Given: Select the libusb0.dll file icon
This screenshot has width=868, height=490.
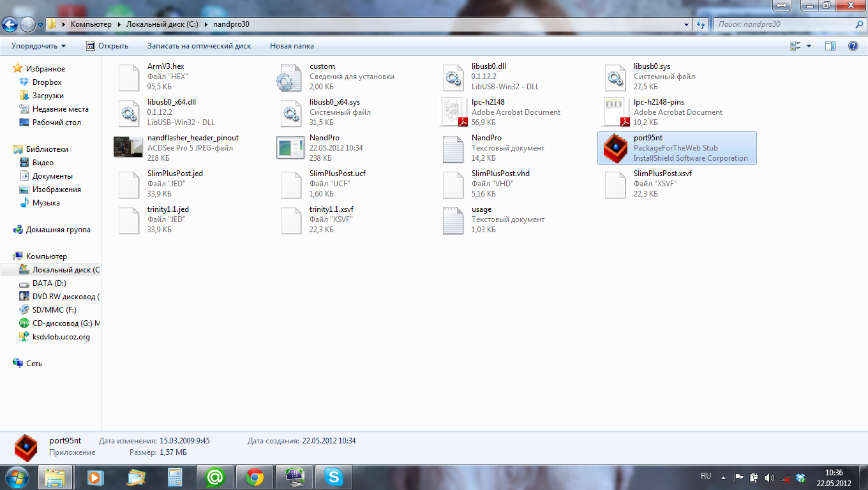Looking at the screenshot, I should click(453, 77).
